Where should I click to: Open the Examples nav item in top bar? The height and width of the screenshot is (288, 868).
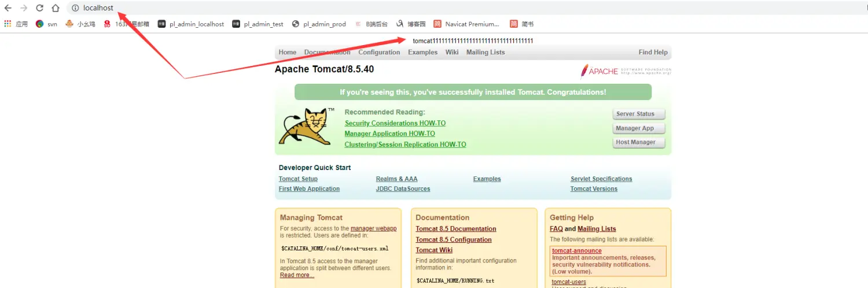[x=423, y=52]
